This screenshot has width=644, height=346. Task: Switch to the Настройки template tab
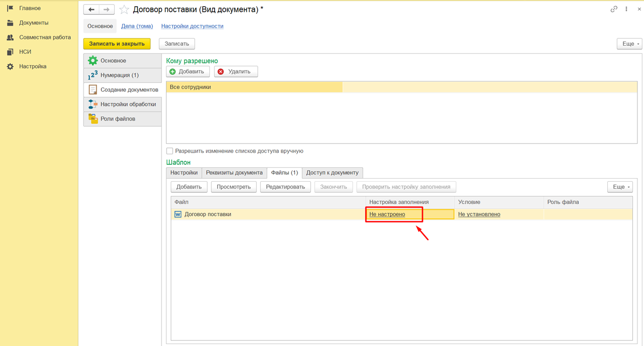184,172
